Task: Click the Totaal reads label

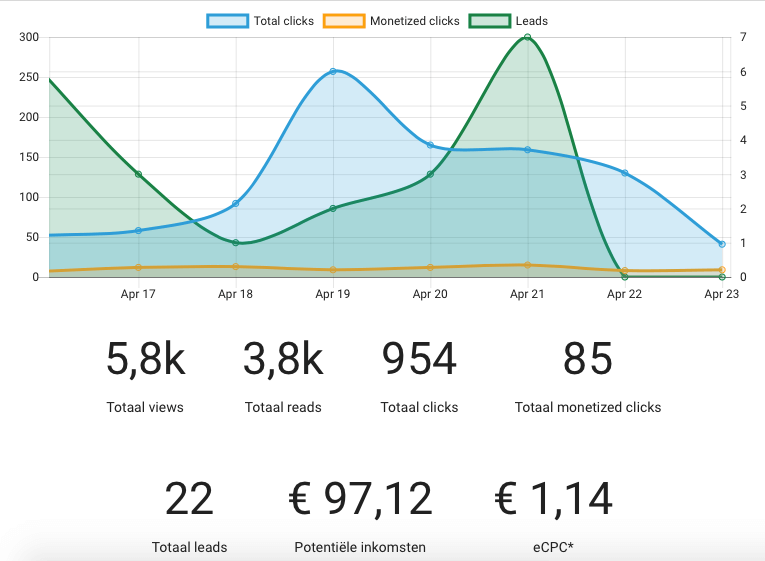Action: click(283, 407)
